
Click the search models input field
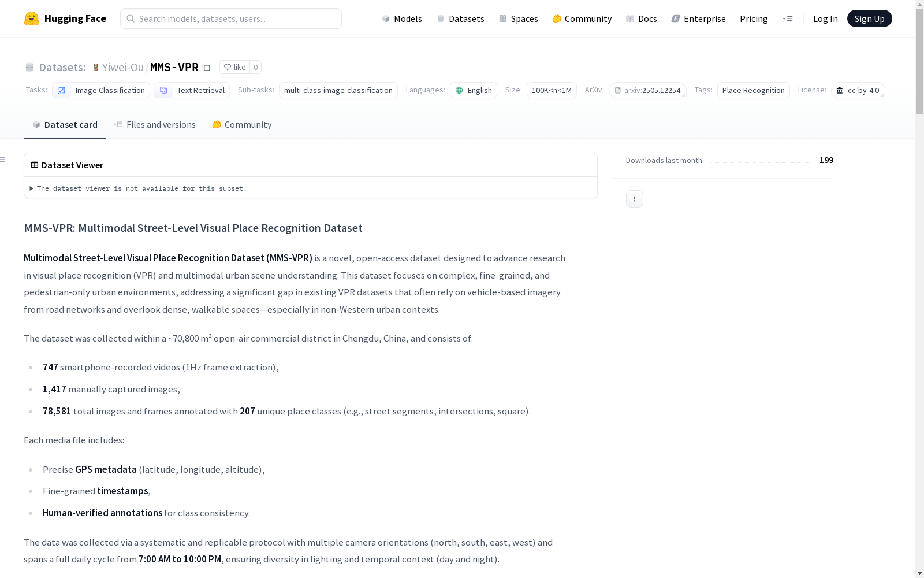pos(231,18)
